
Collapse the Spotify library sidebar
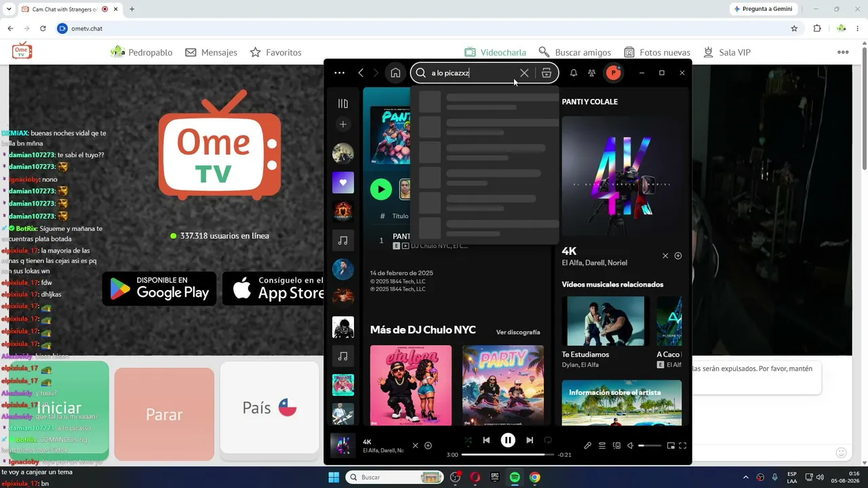click(343, 104)
